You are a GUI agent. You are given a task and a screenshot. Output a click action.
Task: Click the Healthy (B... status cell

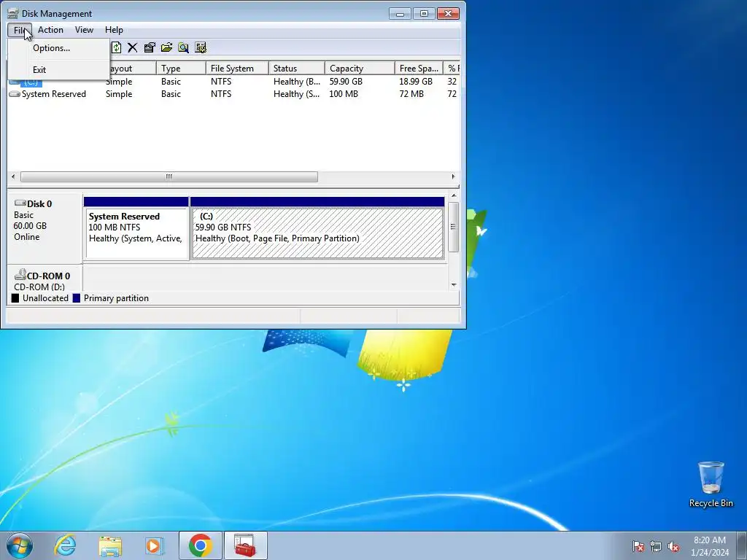tap(297, 82)
